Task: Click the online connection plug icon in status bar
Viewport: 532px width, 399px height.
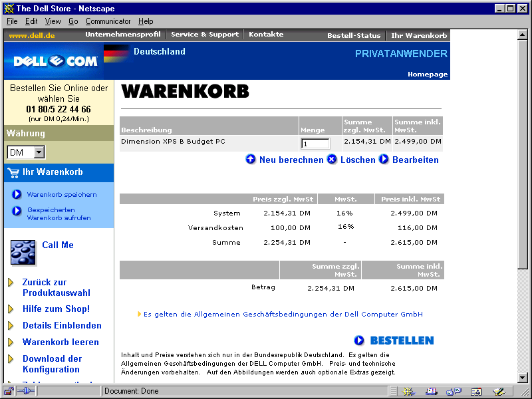Action: click(x=26, y=391)
